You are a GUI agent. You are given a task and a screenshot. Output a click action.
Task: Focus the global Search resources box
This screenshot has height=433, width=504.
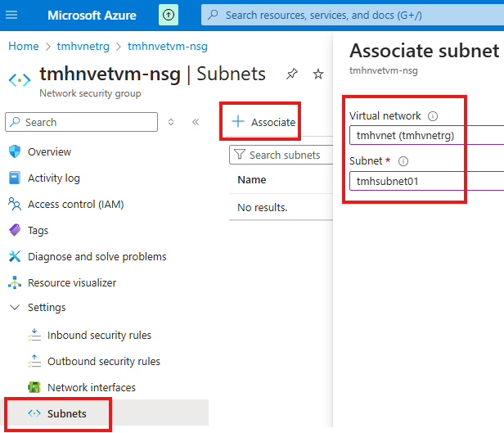pos(353,15)
